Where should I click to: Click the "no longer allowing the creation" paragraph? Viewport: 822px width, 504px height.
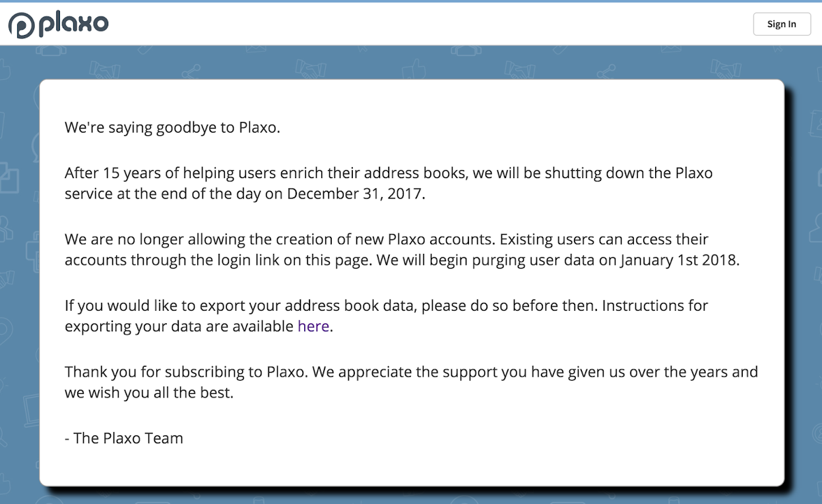point(402,249)
